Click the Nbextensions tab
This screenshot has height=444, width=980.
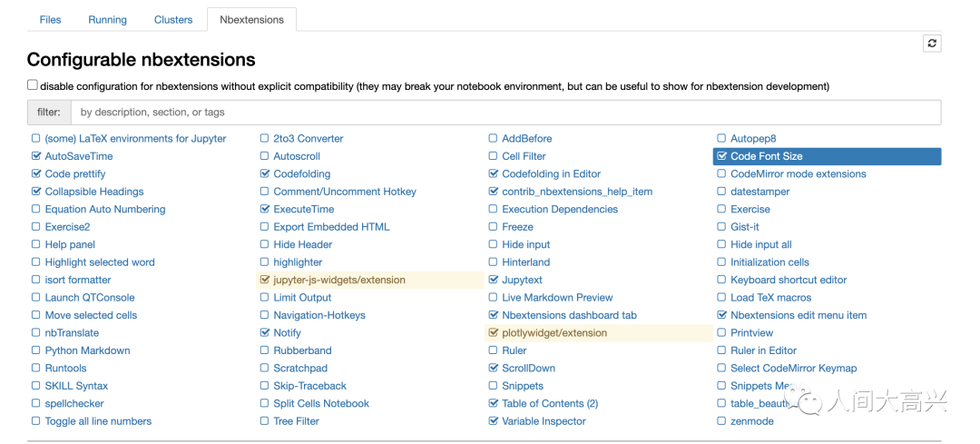(x=251, y=19)
